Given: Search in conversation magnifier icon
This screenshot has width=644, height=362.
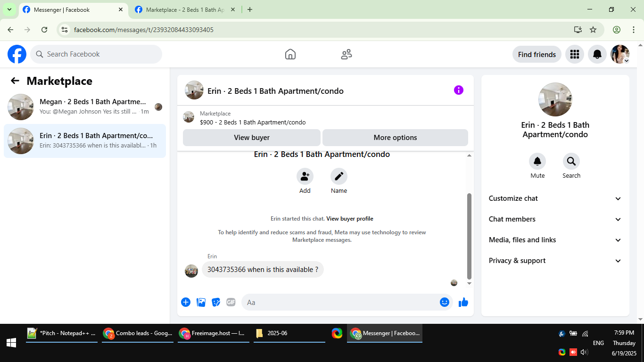Looking at the screenshot, I should pyautogui.click(x=571, y=161).
